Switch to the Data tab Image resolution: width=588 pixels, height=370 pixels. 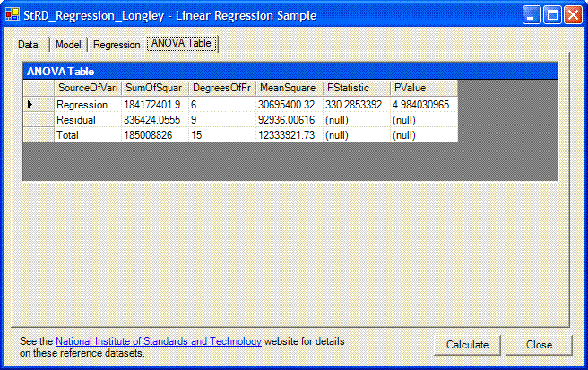(28, 45)
